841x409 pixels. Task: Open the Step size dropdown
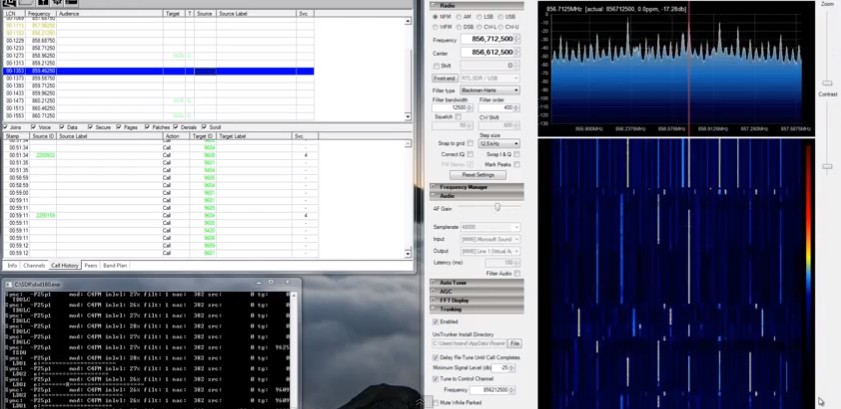click(497, 143)
